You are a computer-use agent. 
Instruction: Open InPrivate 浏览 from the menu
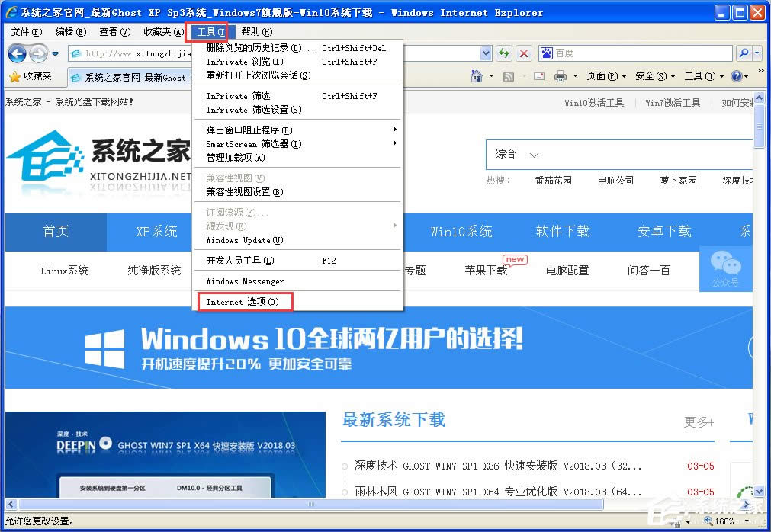point(238,62)
